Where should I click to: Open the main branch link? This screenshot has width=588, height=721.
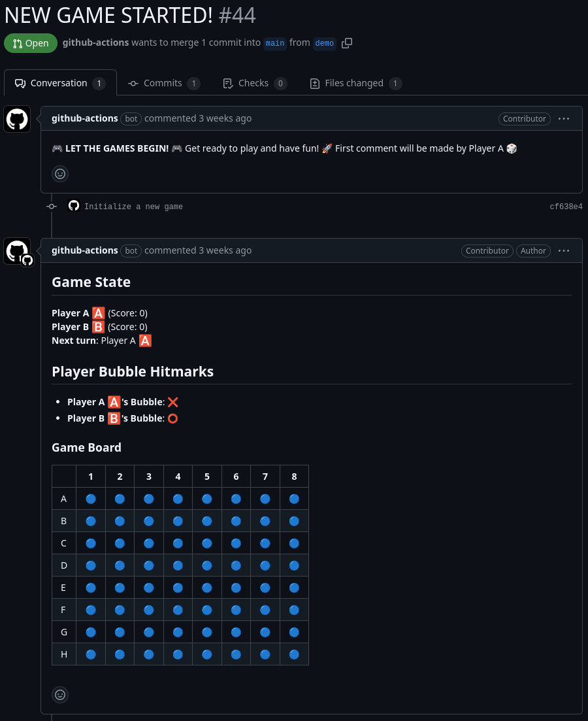click(275, 43)
